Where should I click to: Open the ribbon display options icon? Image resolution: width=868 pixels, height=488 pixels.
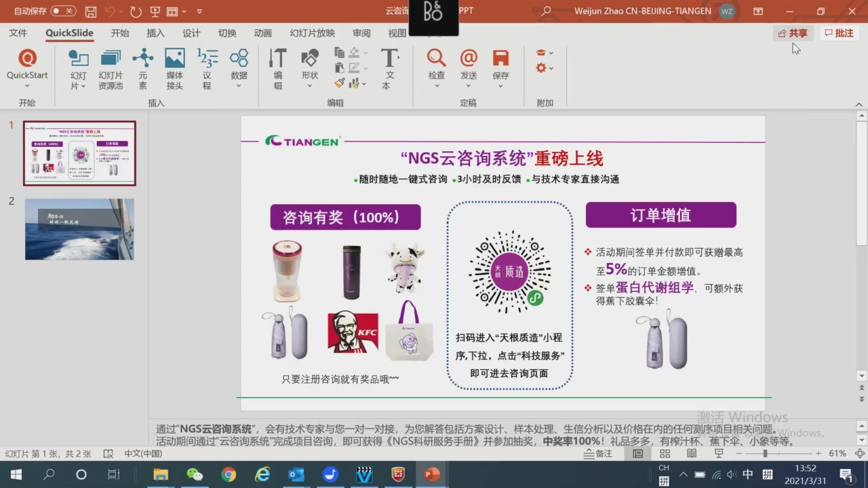[x=758, y=12]
